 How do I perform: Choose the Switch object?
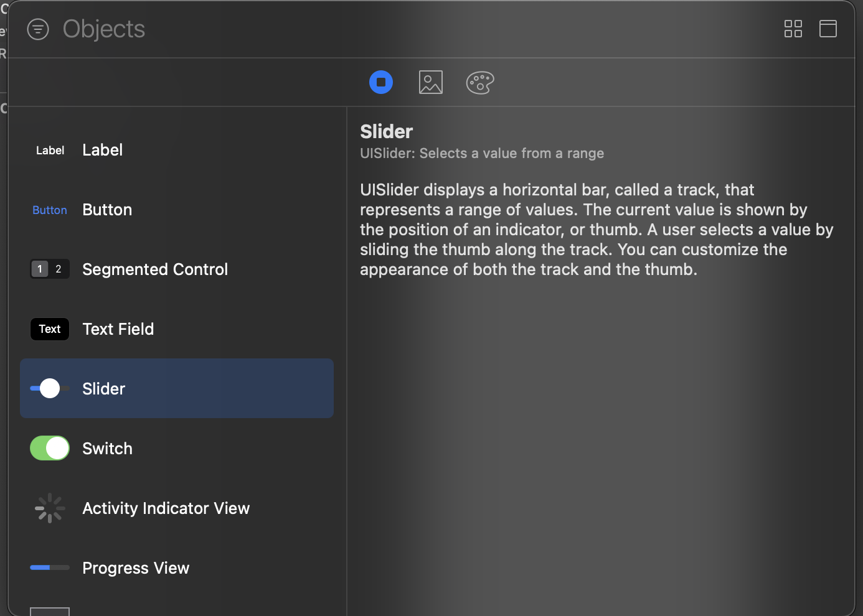point(177,449)
